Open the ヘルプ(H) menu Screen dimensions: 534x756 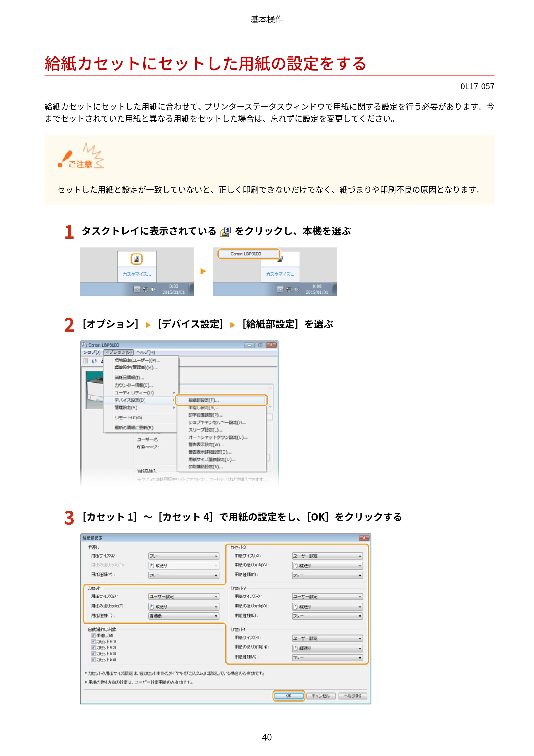coord(146,352)
